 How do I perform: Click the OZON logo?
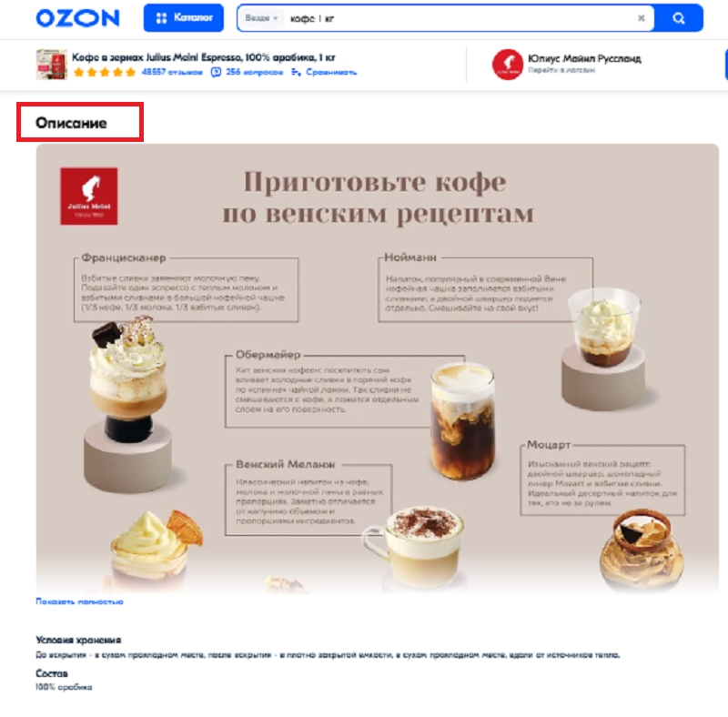(77, 18)
